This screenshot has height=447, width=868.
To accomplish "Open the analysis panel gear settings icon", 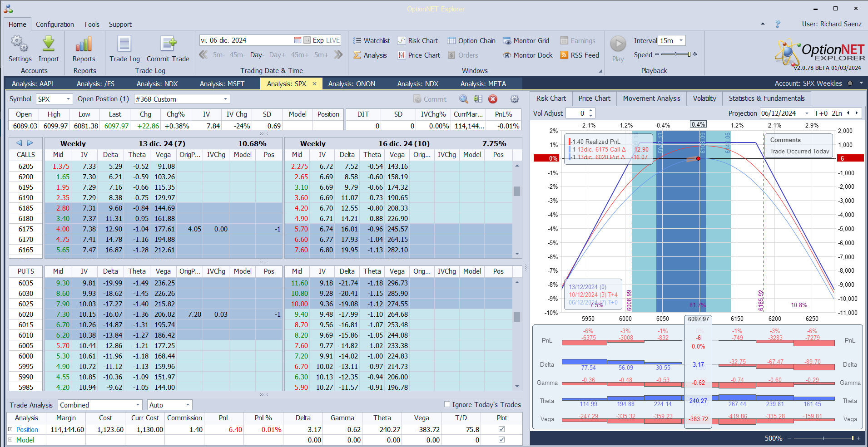I will [x=515, y=99].
